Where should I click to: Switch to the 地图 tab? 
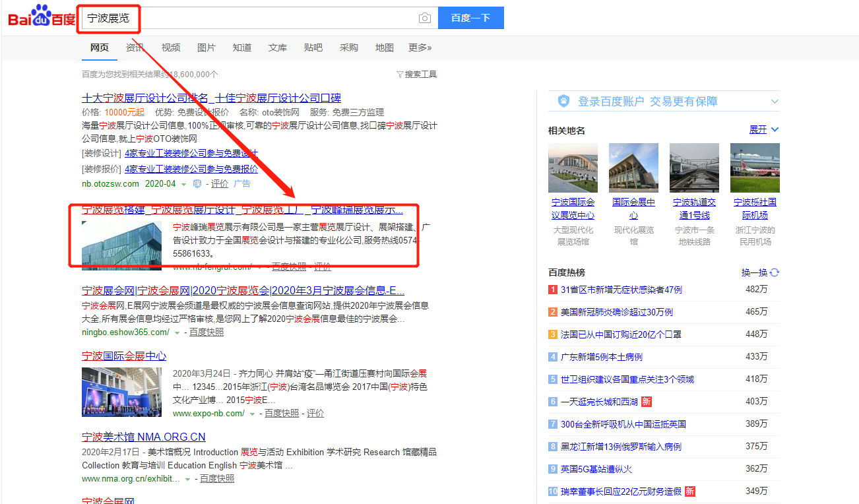(384, 47)
